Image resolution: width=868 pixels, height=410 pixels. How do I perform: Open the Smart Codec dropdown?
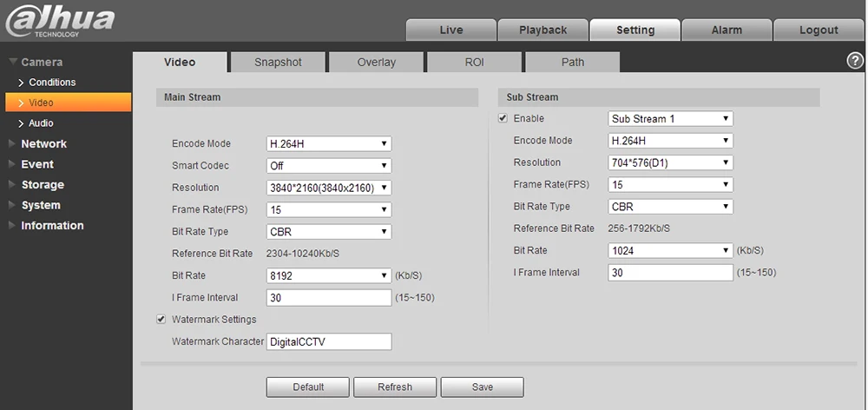[329, 166]
